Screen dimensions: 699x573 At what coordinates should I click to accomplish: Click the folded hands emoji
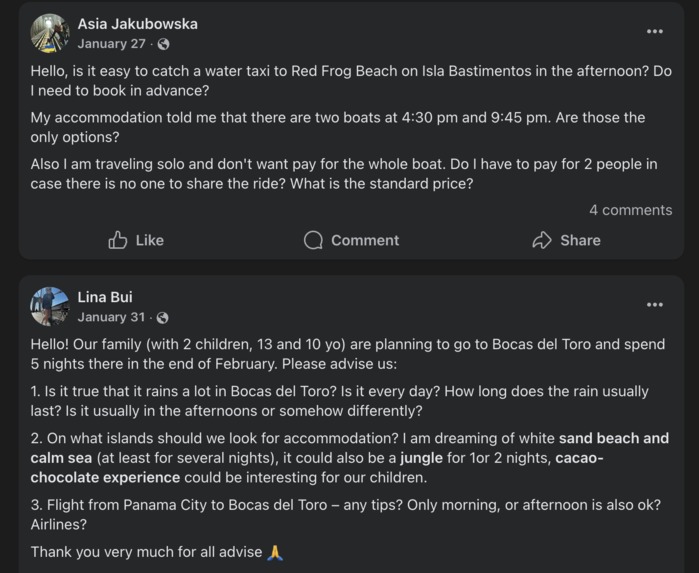pos(275,552)
